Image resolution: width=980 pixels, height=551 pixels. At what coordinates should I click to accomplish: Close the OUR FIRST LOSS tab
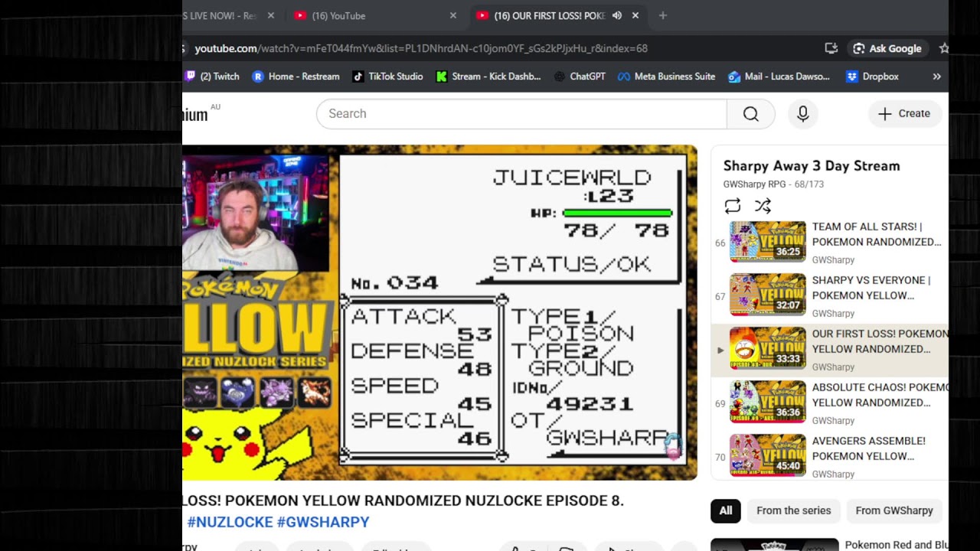[x=635, y=15]
